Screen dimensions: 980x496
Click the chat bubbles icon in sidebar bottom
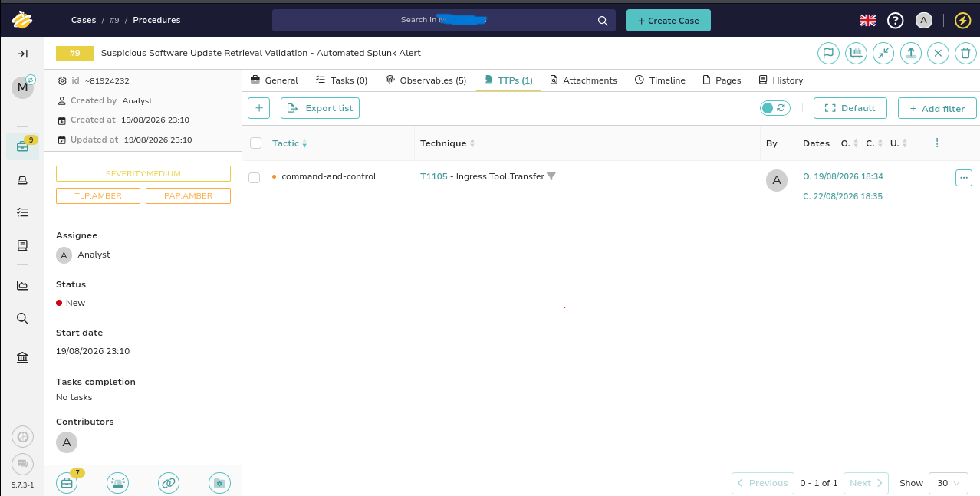tap(22, 463)
